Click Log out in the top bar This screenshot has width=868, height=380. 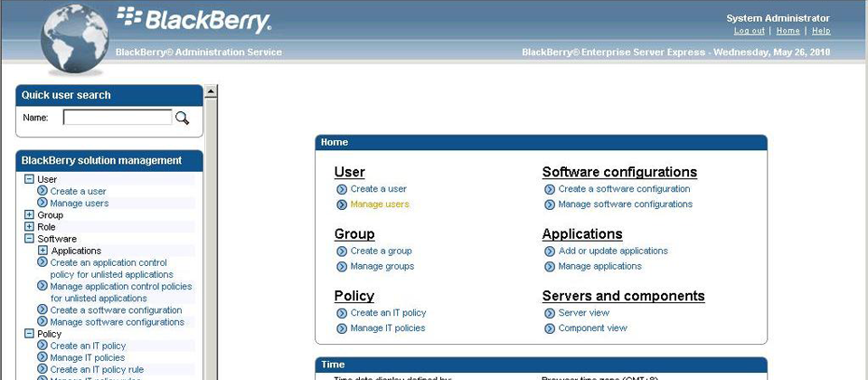tap(749, 31)
